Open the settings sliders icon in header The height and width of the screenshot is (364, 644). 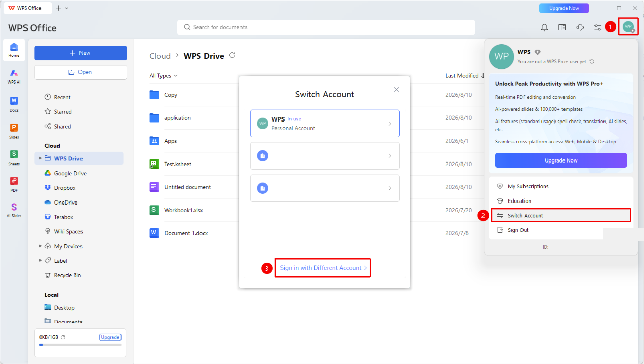click(598, 27)
